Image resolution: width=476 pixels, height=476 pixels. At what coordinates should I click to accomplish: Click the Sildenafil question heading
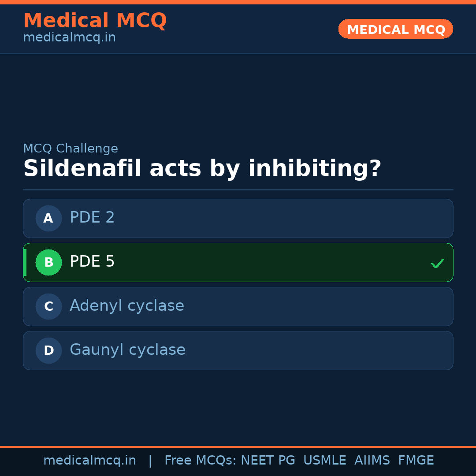(202, 169)
